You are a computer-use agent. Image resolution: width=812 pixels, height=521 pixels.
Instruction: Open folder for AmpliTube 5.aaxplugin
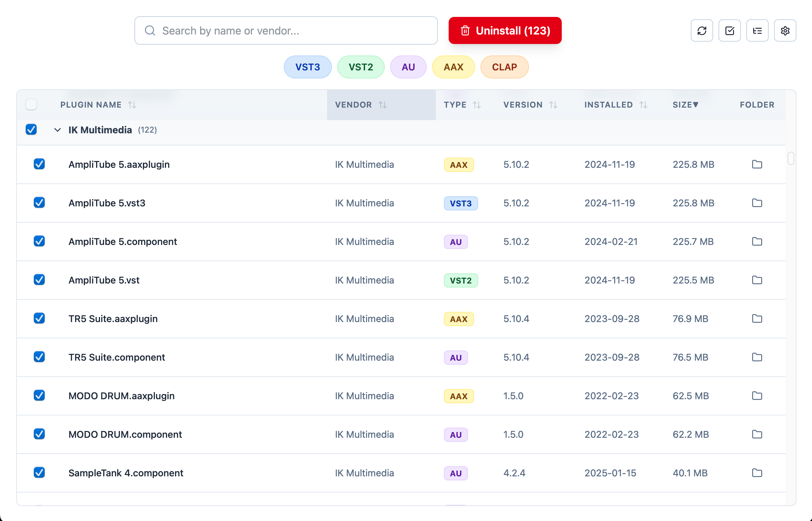pyautogui.click(x=757, y=164)
